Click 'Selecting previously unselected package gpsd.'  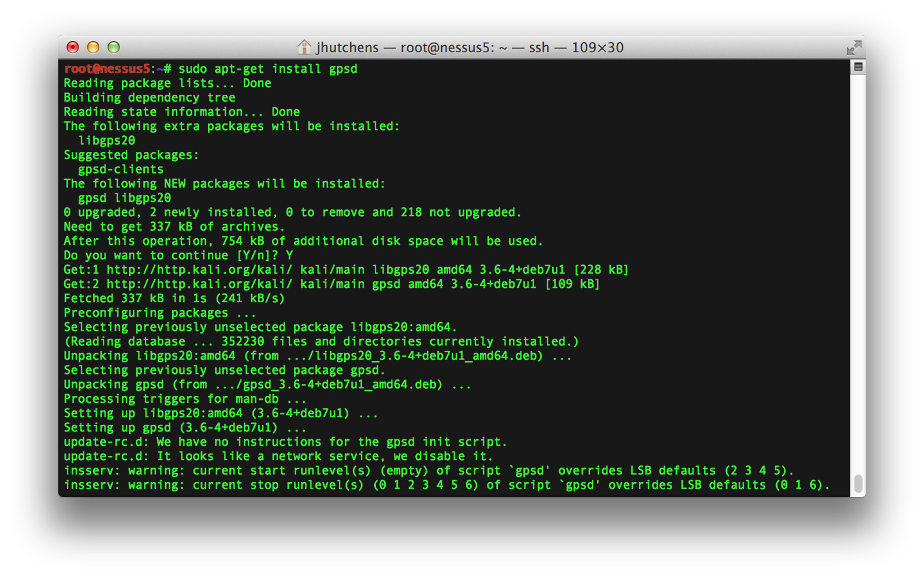click(225, 370)
